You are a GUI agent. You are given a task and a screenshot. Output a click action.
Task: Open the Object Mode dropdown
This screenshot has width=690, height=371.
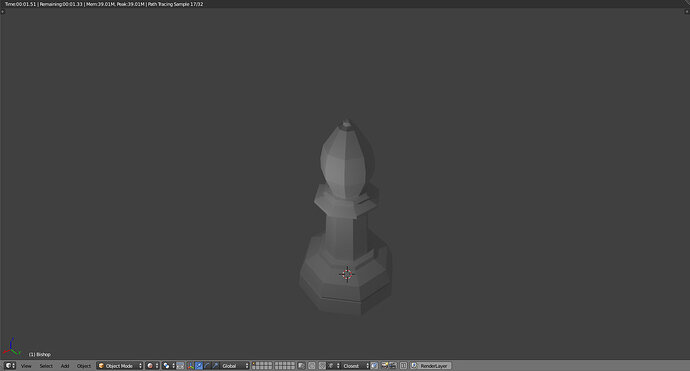click(120, 366)
